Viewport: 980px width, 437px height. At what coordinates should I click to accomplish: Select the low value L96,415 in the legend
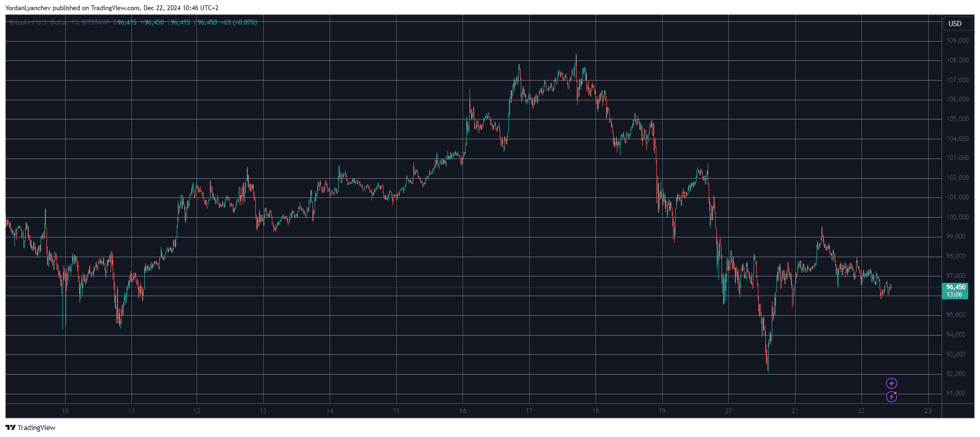179,22
